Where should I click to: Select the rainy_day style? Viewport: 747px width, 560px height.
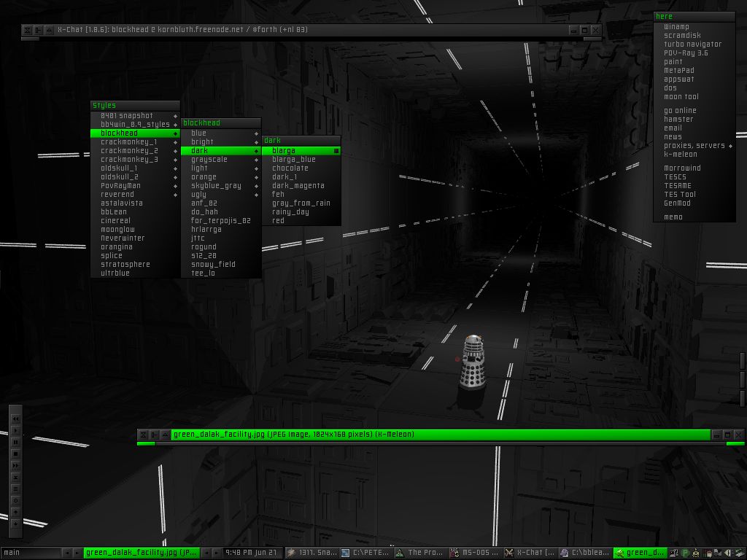[x=301, y=212]
